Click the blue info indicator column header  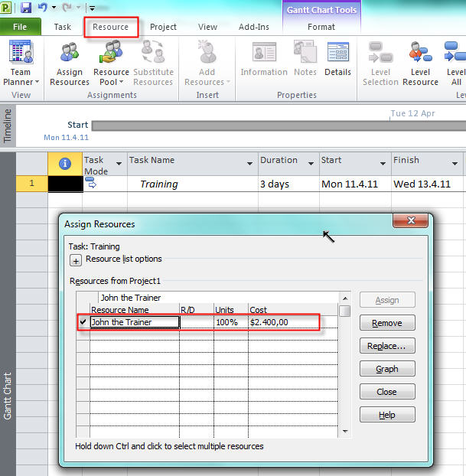[65, 164]
